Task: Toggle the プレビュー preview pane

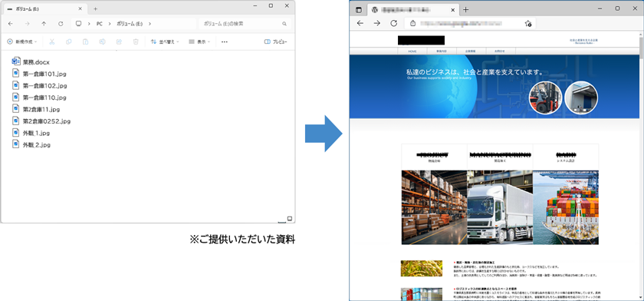Action: pyautogui.click(x=275, y=41)
